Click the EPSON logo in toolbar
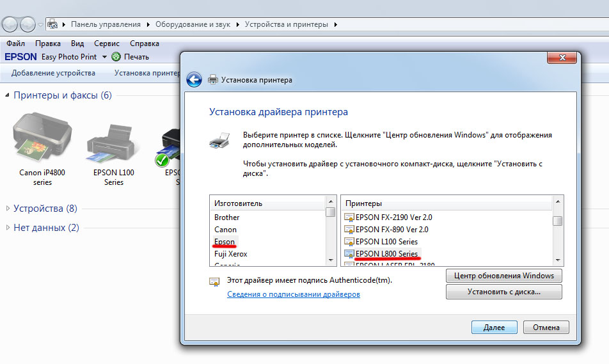 [x=20, y=57]
